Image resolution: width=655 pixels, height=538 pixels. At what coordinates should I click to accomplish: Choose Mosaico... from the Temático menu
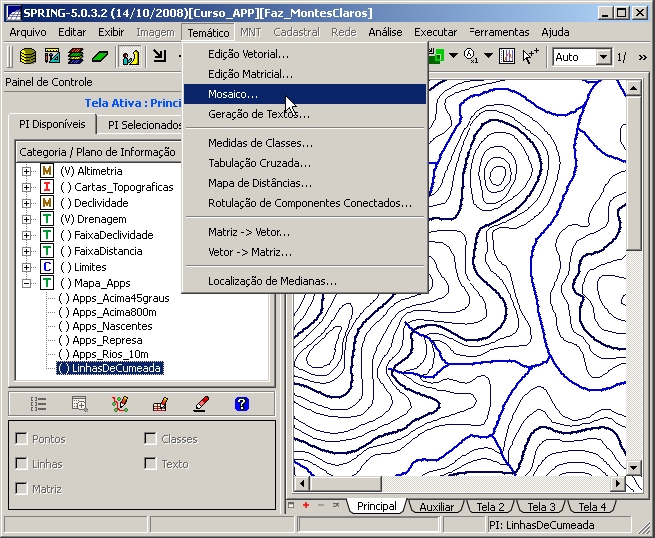(x=232, y=94)
